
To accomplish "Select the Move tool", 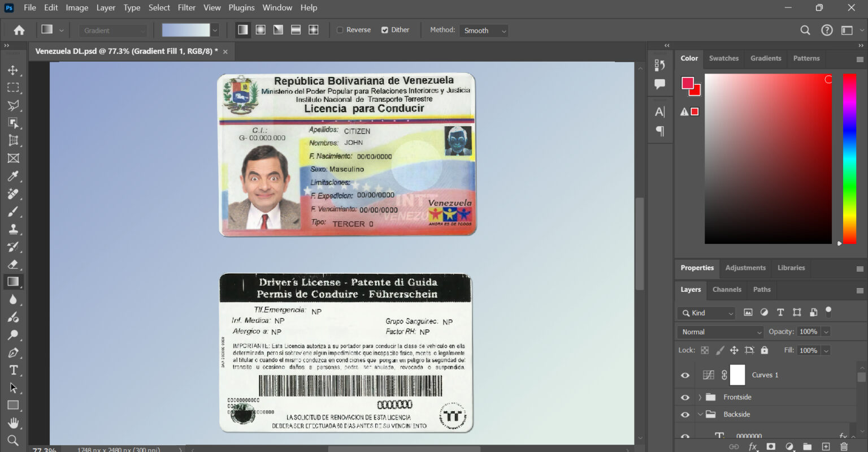I will click(x=13, y=70).
